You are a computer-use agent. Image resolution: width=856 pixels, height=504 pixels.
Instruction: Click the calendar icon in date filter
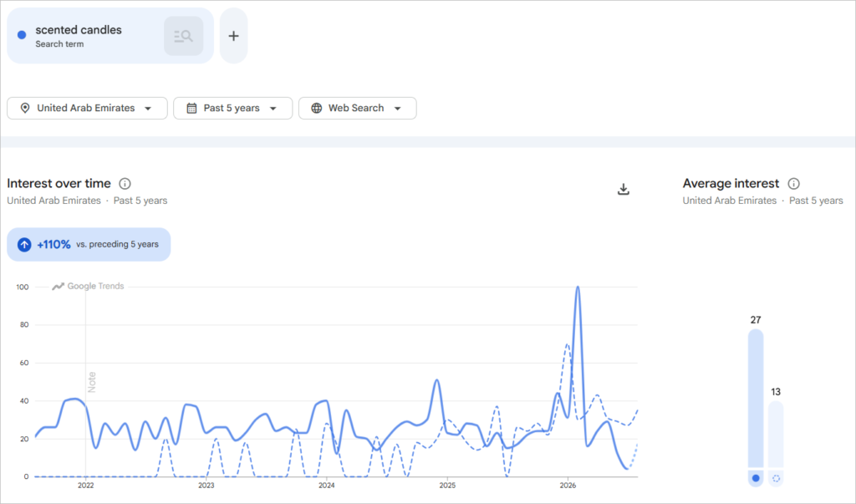(x=191, y=108)
